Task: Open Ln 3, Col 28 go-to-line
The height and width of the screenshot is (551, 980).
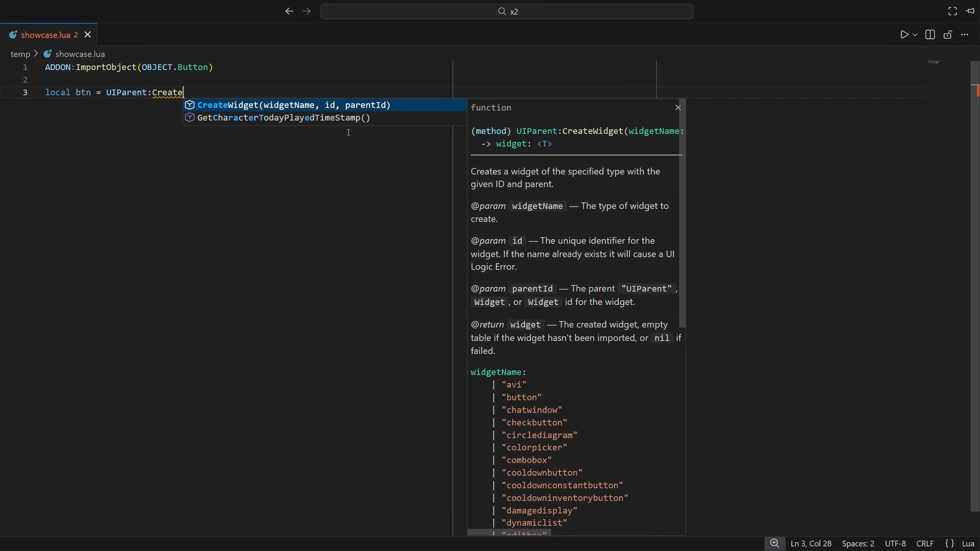Action: click(x=811, y=544)
